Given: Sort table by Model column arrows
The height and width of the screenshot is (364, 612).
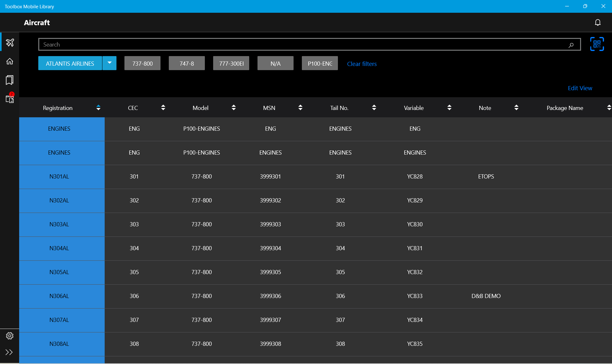Looking at the screenshot, I should (234, 108).
